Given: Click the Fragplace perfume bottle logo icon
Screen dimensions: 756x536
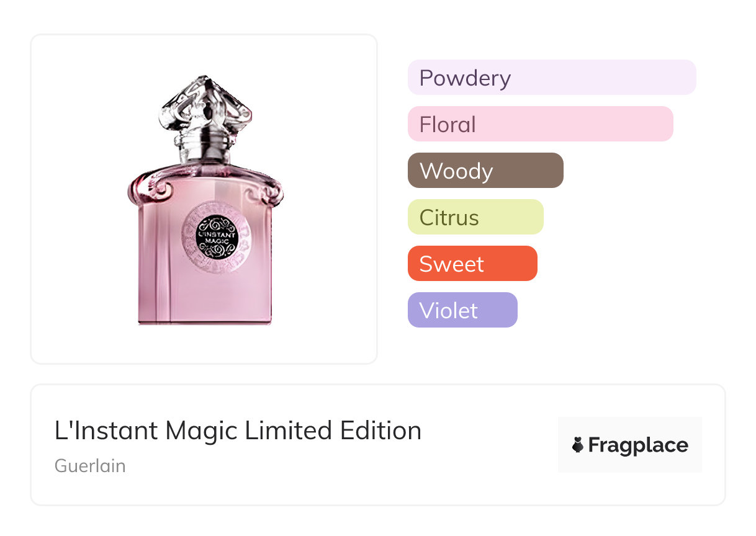Looking at the screenshot, I should [x=578, y=445].
